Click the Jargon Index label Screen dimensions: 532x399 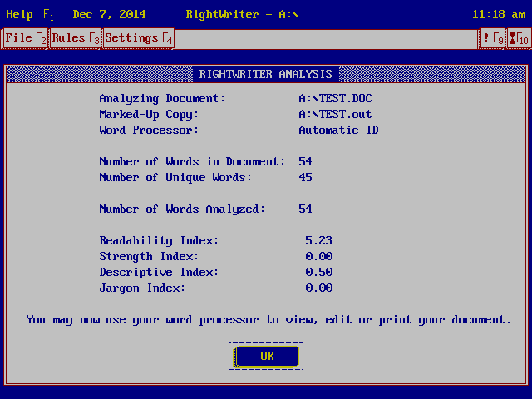pyautogui.click(x=142, y=288)
